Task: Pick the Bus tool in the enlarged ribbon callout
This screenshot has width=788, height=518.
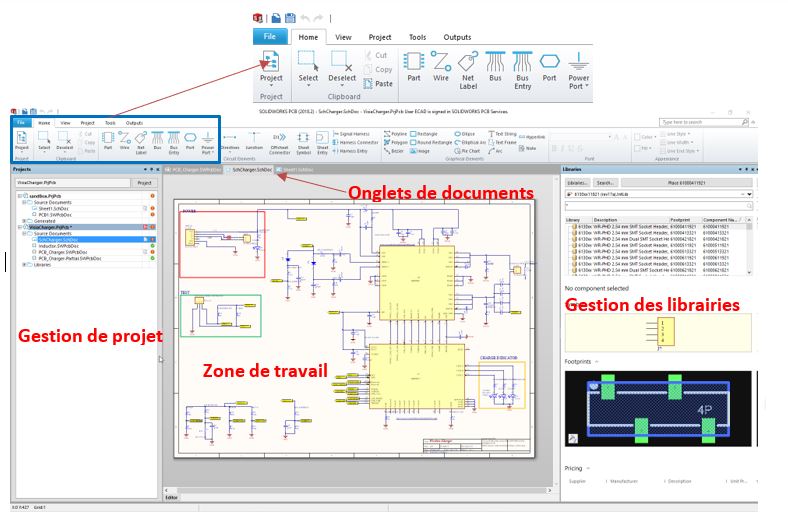Action: (x=495, y=66)
